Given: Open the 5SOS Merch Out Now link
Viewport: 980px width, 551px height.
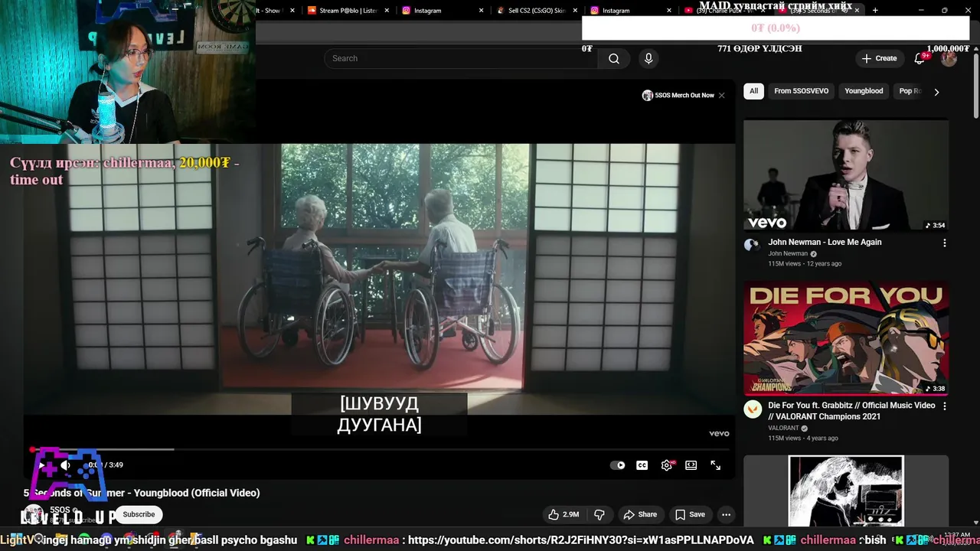Looking at the screenshot, I should (x=678, y=96).
